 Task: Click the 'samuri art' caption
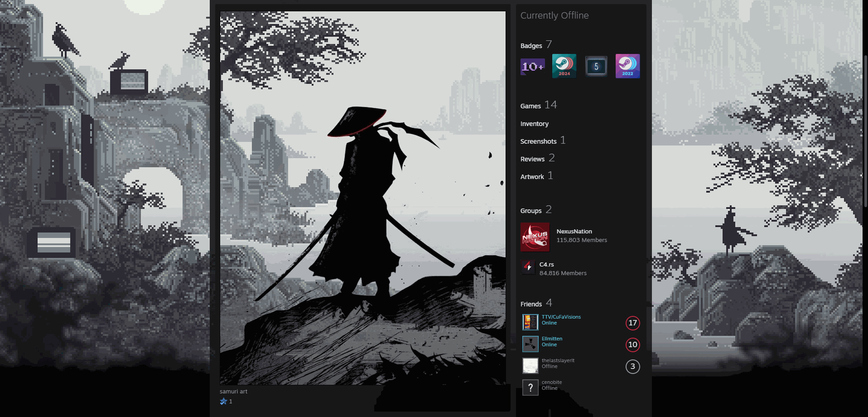[234, 392]
